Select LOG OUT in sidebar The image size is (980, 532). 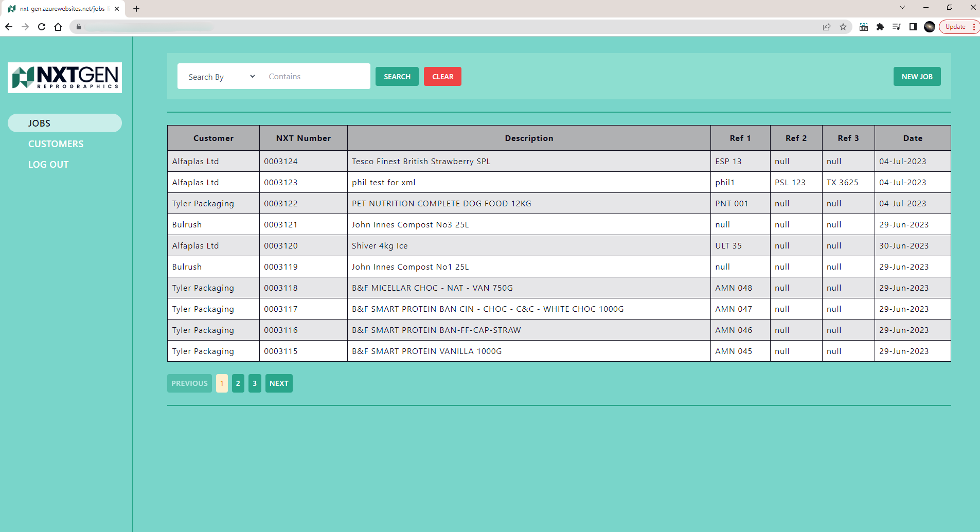(x=48, y=165)
